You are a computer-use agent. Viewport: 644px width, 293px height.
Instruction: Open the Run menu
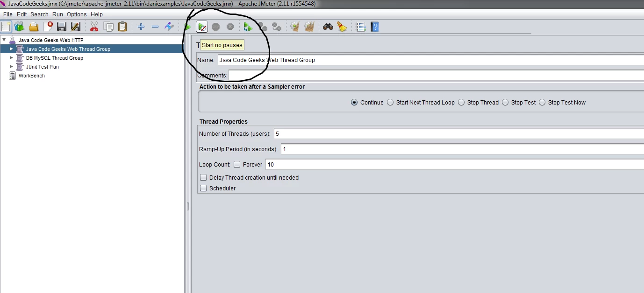click(x=57, y=14)
